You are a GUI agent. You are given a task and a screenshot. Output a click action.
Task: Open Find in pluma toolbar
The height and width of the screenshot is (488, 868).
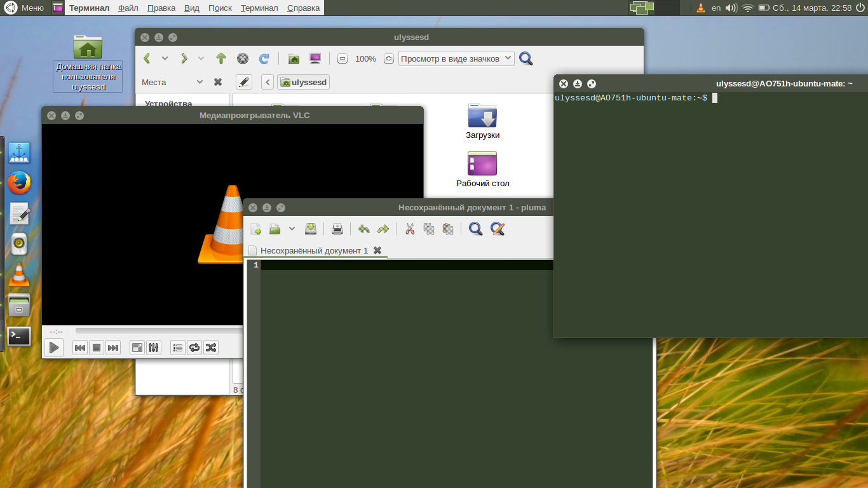pyautogui.click(x=475, y=229)
